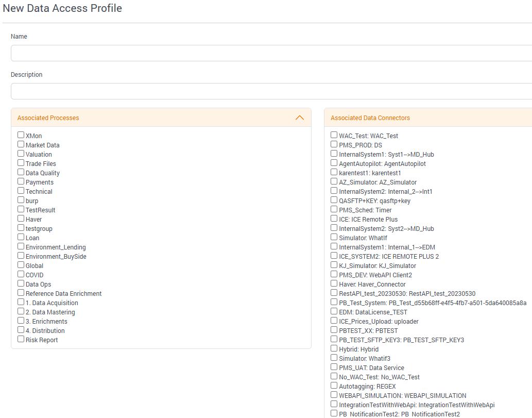The height and width of the screenshot is (418, 532).
Task: Check the XMon process checkbox
Action: (x=21, y=135)
